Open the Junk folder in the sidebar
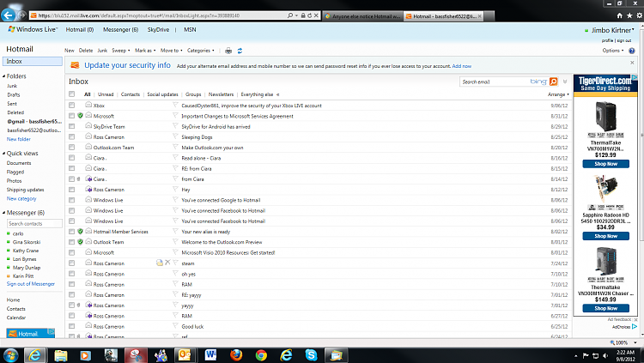Image resolution: width=644 pixels, height=363 pixels. 12,86
